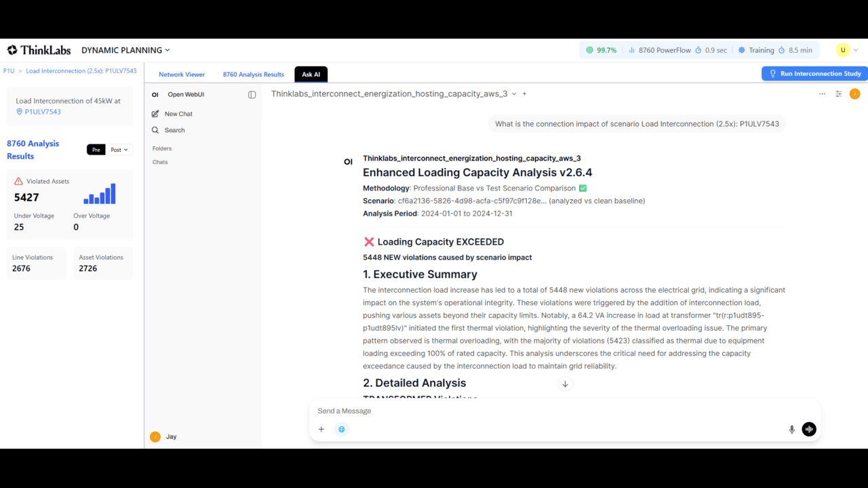Open the P1ULV7543 location link
The height and width of the screenshot is (488, 868).
pos(43,112)
